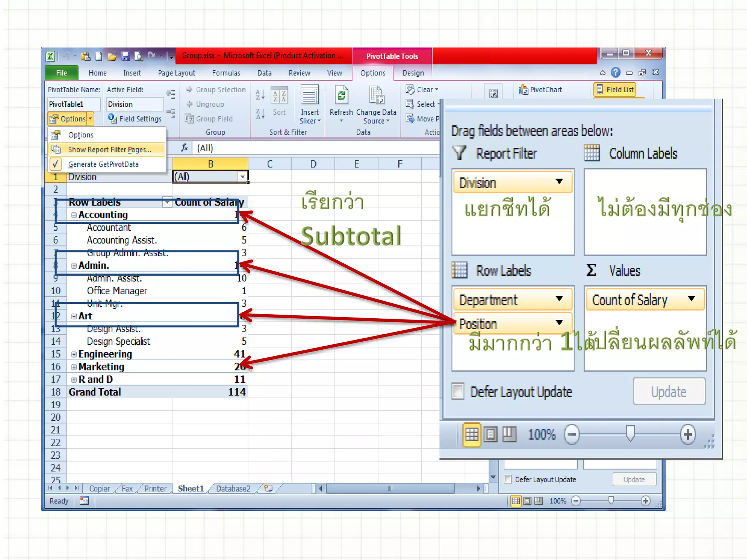Screen dimensions: 747x560
Task: Click the large Update button
Action: tap(669, 392)
